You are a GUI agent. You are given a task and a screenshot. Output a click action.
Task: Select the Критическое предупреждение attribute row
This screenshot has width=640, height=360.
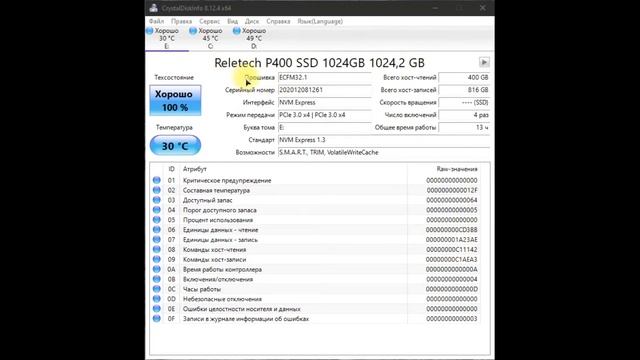[315, 180]
